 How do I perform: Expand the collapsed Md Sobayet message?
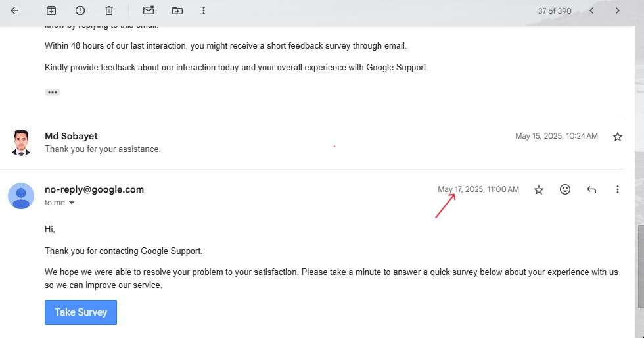(x=263, y=142)
